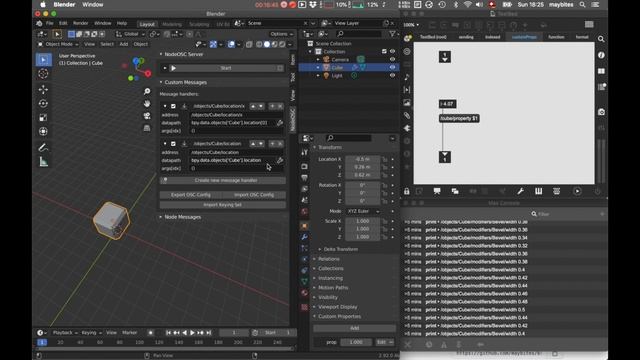Screen dimensions: 640x360
Task: Open the Object properties orange square tab
Action: click(x=304, y=226)
